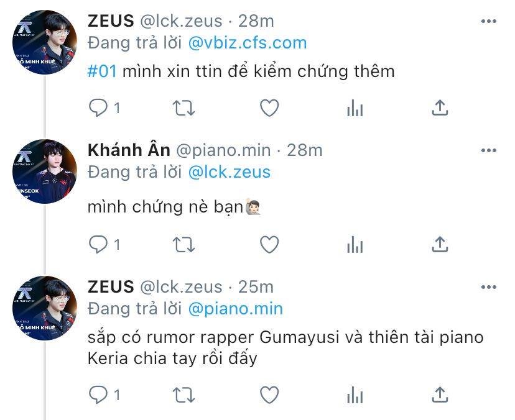This screenshot has width=515, height=420.
Task: Open the @piano.min mention in ZEUS's last reply
Action: [x=235, y=308]
